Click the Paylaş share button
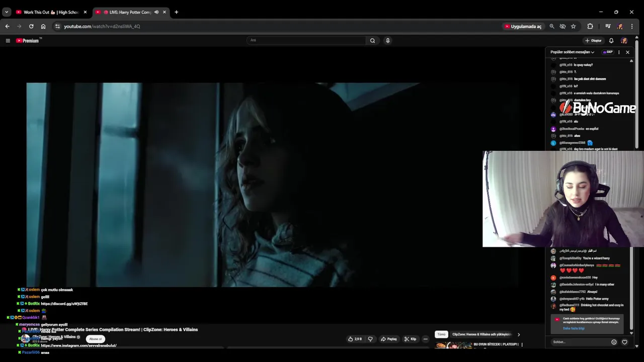Image resolution: width=644 pixels, height=362 pixels. pos(388,339)
